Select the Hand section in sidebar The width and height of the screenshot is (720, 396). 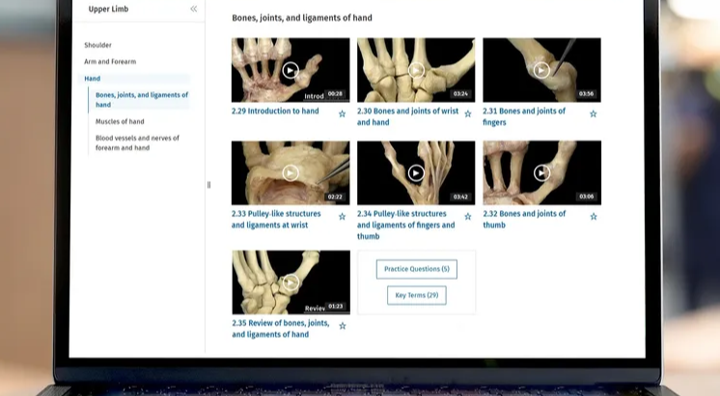pos(92,79)
